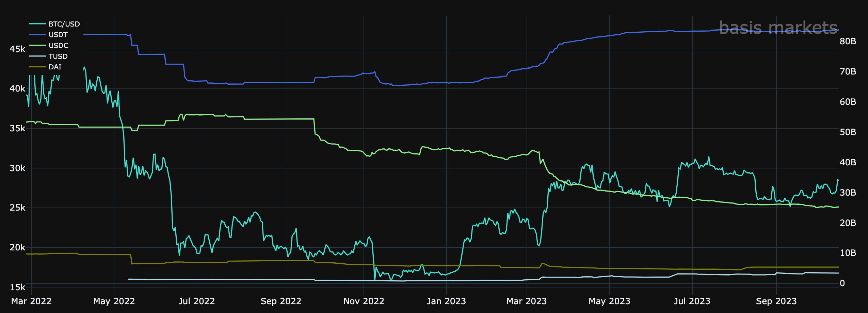868x313 pixels.
Task: Click the 20B right axis tick
Action: [x=848, y=223]
